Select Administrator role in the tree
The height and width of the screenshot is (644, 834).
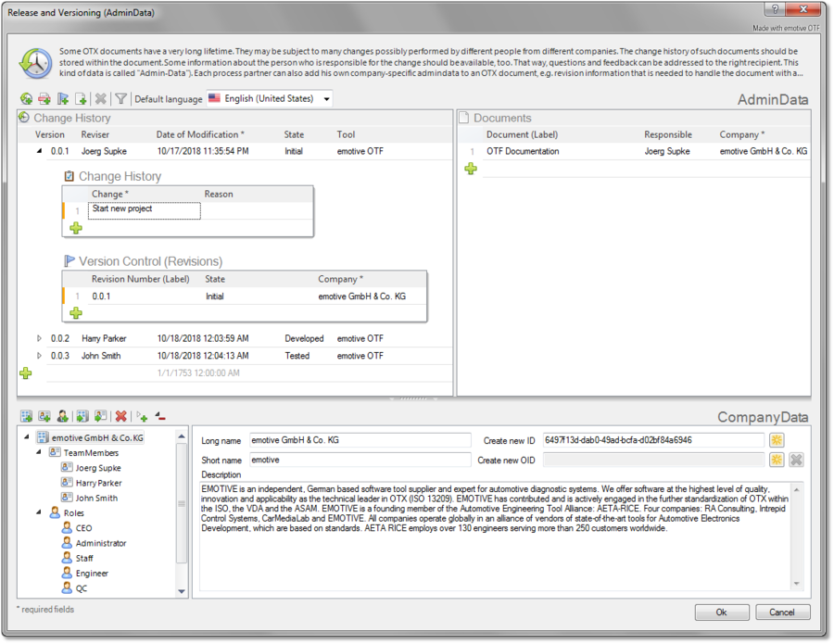pos(101,543)
